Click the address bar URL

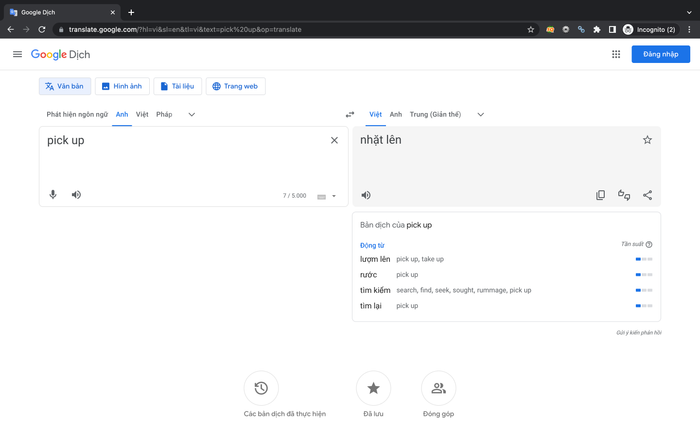pyautogui.click(x=185, y=29)
